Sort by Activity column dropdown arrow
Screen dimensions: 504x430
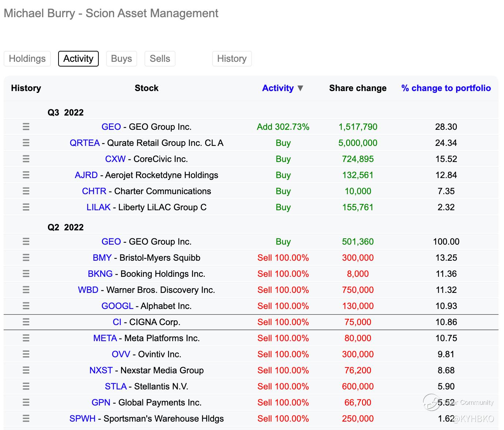tap(300, 88)
